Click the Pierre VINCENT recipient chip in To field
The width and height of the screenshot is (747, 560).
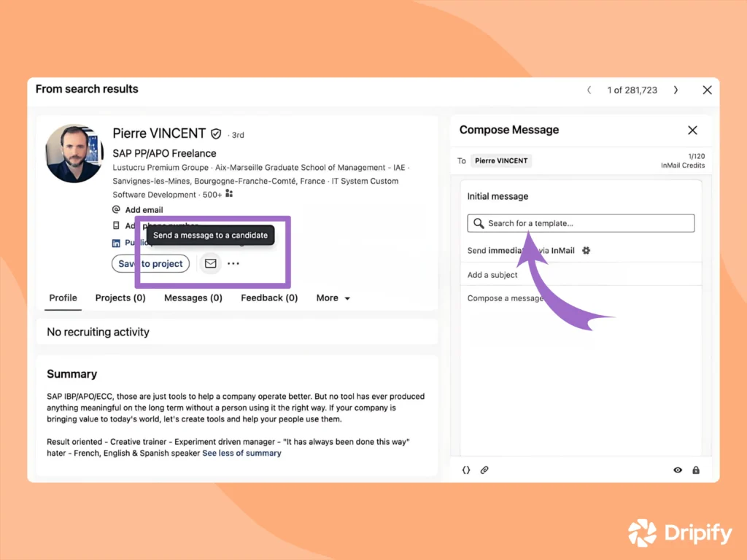(x=501, y=160)
